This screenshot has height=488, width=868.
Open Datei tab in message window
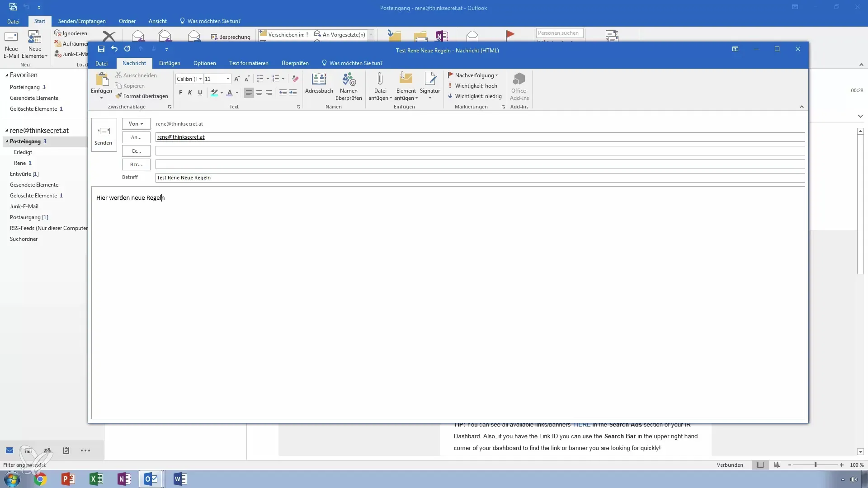101,63
